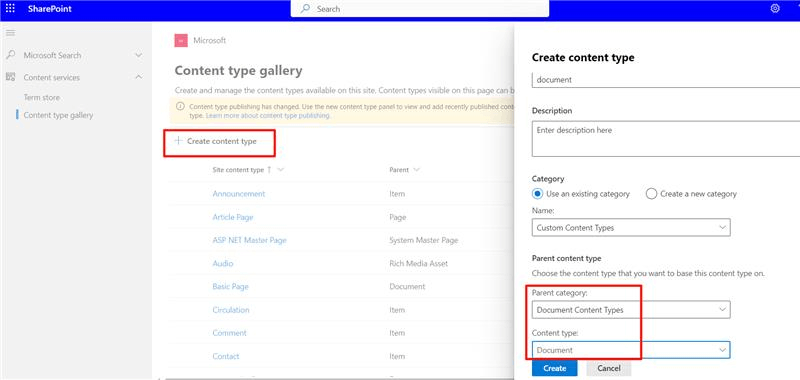Click the Item parent cell for Announcement
Screen dimensions: 800x380
397,194
